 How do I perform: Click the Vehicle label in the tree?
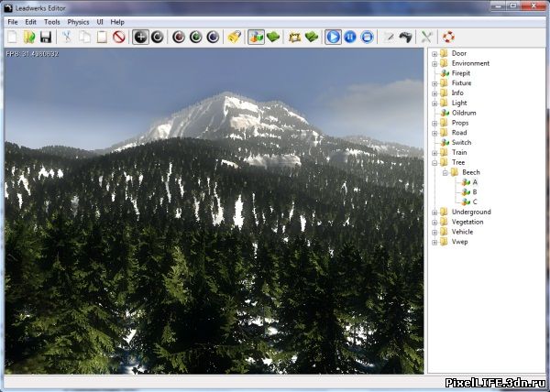[462, 232]
